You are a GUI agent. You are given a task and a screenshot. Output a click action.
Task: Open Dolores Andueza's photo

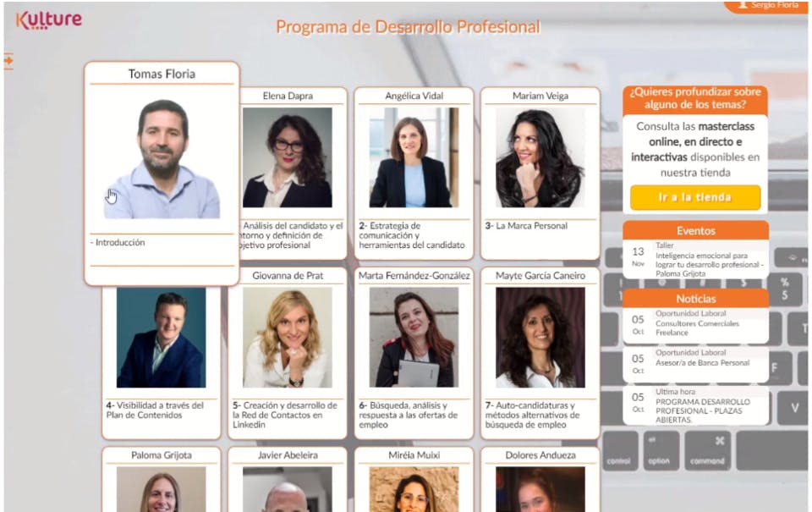(x=540, y=489)
